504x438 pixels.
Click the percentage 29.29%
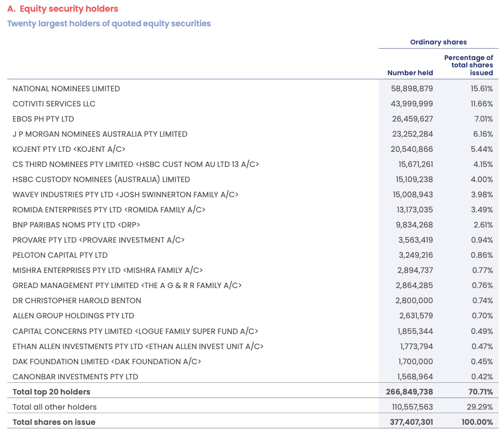click(x=480, y=407)
